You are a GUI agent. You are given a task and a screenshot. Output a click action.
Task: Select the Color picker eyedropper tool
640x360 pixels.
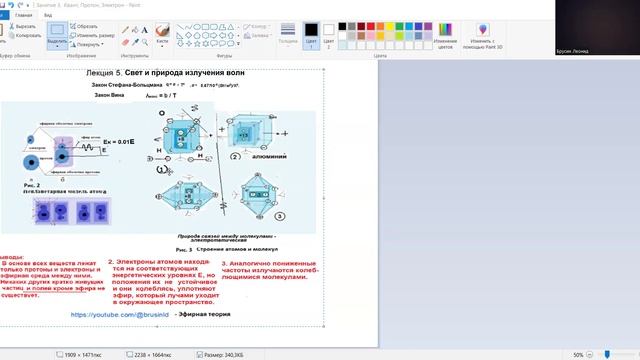coord(135,42)
